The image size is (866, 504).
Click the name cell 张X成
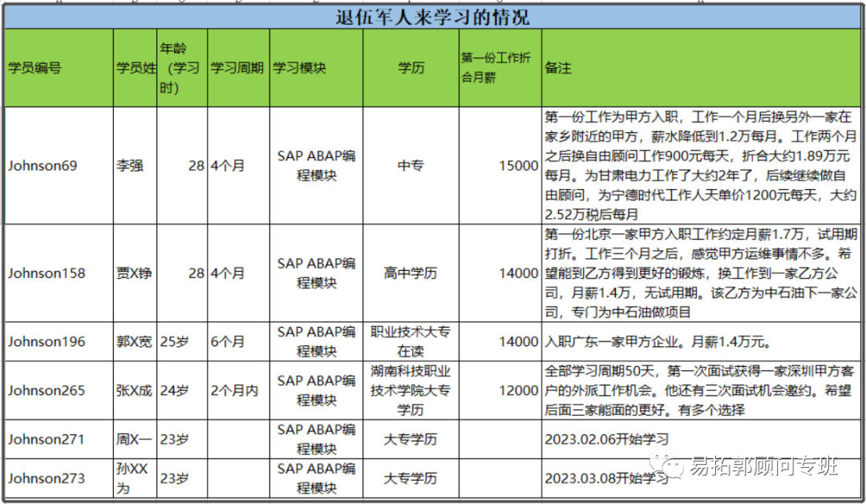click(x=136, y=390)
